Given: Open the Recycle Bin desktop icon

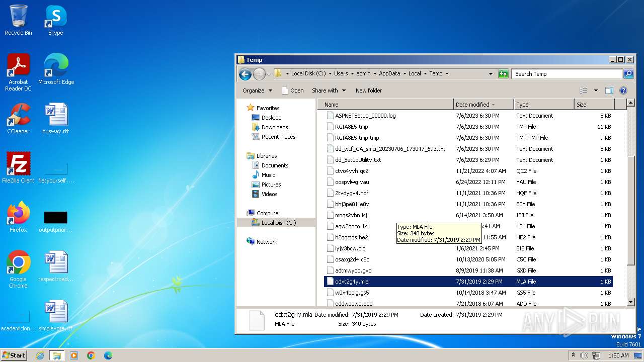Looking at the screenshot, I should [x=18, y=20].
